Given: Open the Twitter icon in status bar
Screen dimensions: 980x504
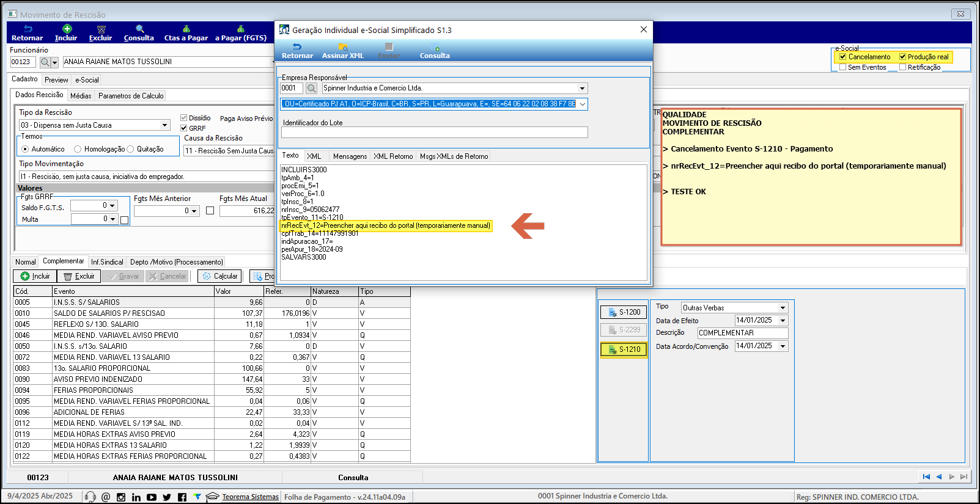Looking at the screenshot, I should click(167, 497).
